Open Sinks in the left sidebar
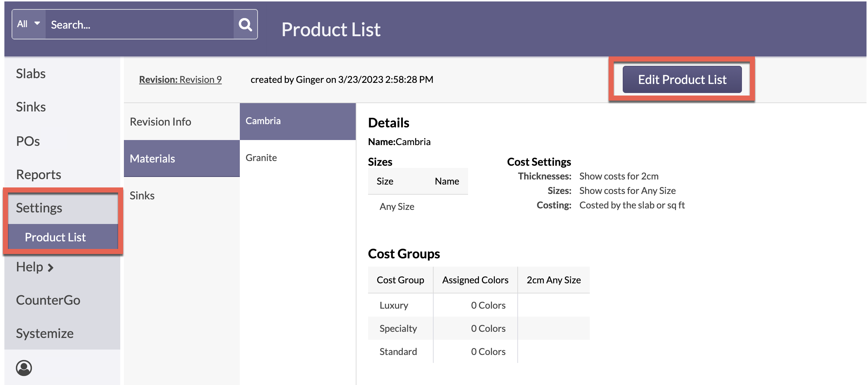Viewport: 868px width, 385px height. (x=31, y=107)
